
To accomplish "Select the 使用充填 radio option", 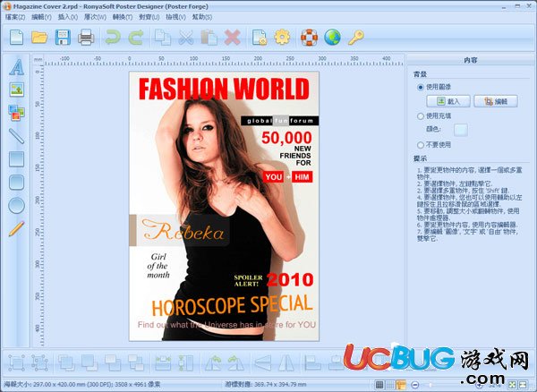I will (421, 116).
